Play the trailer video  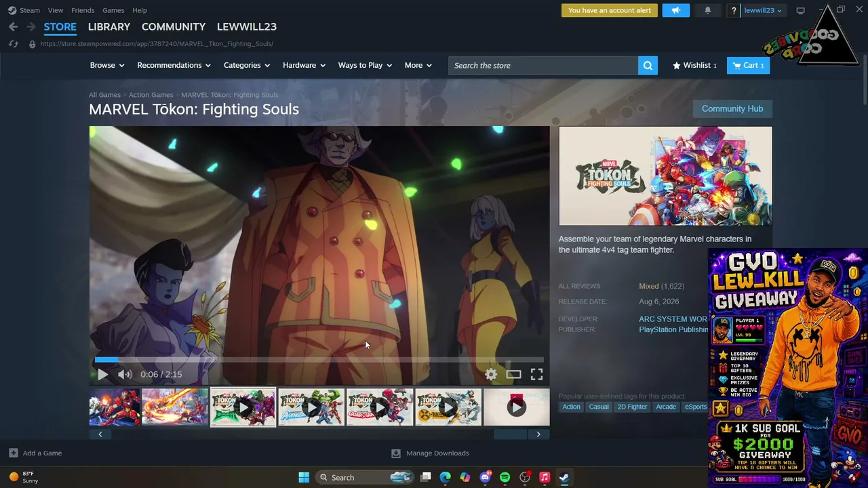(x=102, y=374)
